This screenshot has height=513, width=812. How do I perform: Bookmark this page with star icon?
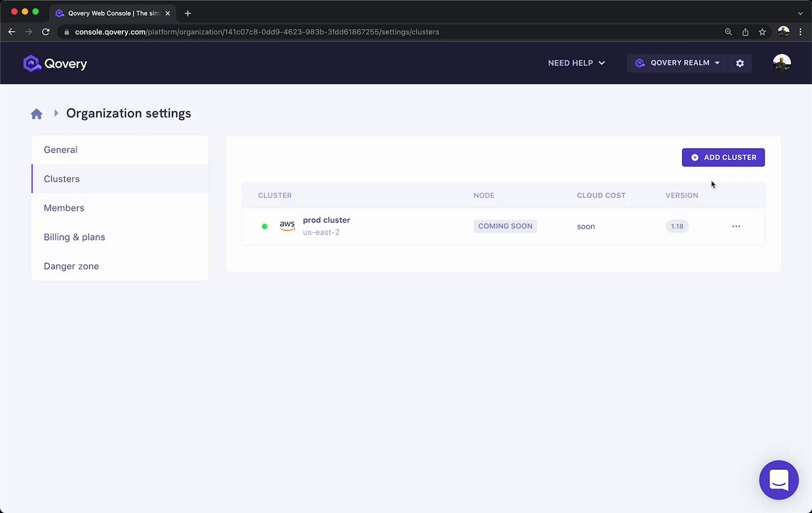pyautogui.click(x=762, y=32)
